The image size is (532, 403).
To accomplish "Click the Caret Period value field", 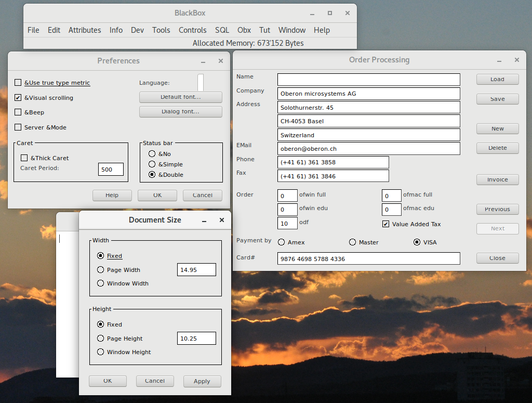I will [x=111, y=170].
